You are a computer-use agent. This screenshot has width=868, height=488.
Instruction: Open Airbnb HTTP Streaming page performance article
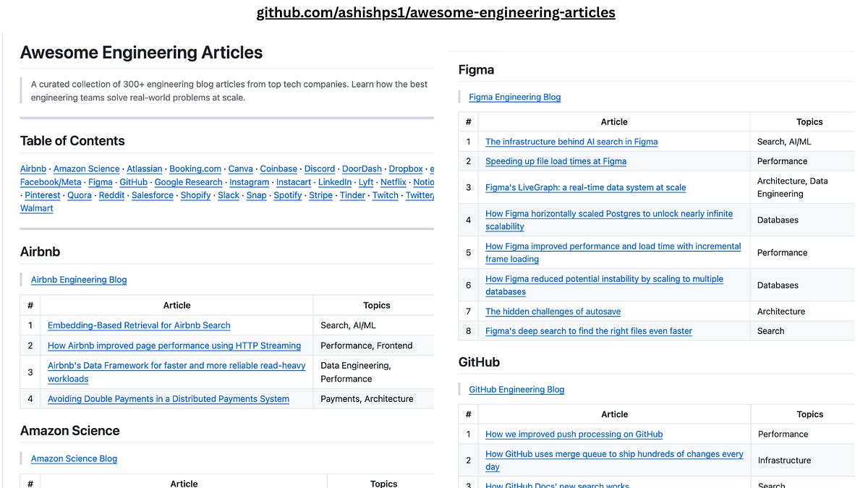(x=174, y=346)
